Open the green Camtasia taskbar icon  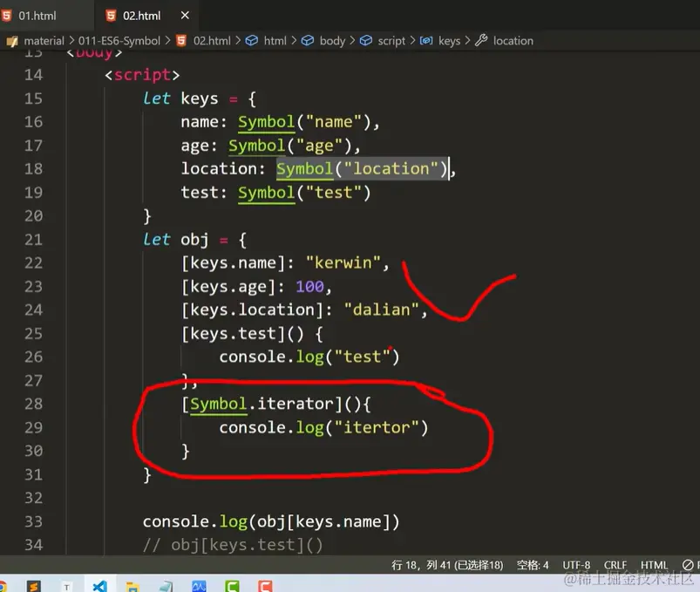[232, 586]
